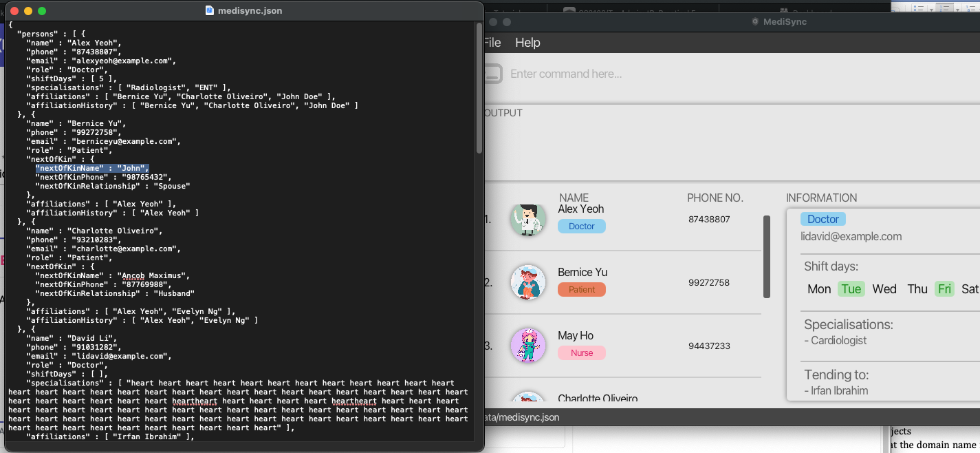The image size is (980, 453).
Task: Click phone number 94437233 in list
Action: [x=709, y=346]
